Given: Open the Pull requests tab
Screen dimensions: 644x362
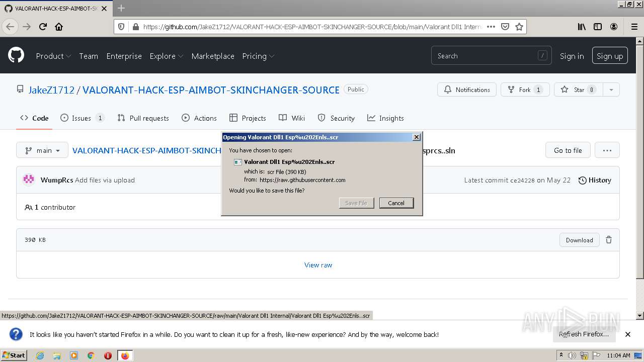Looking at the screenshot, I should pyautogui.click(x=143, y=118).
